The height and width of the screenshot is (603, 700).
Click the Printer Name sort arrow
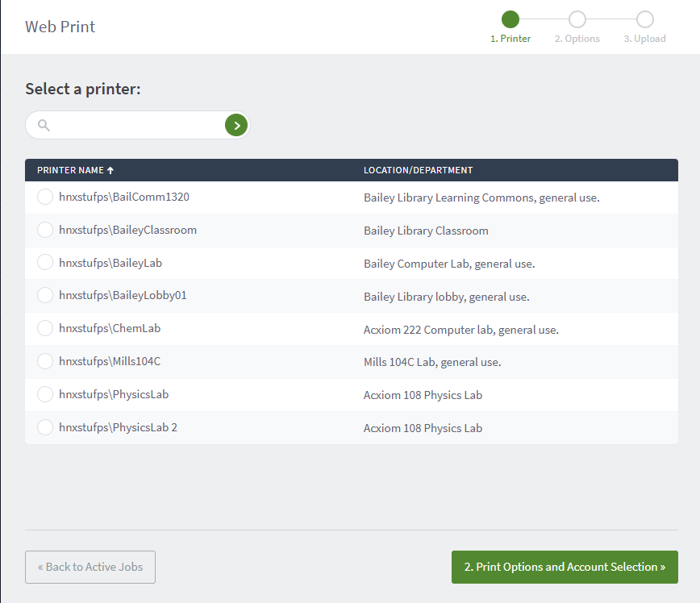pos(110,170)
